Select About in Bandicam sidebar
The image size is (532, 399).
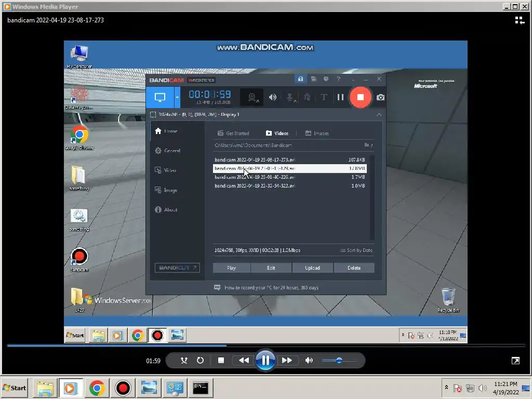[x=166, y=210]
